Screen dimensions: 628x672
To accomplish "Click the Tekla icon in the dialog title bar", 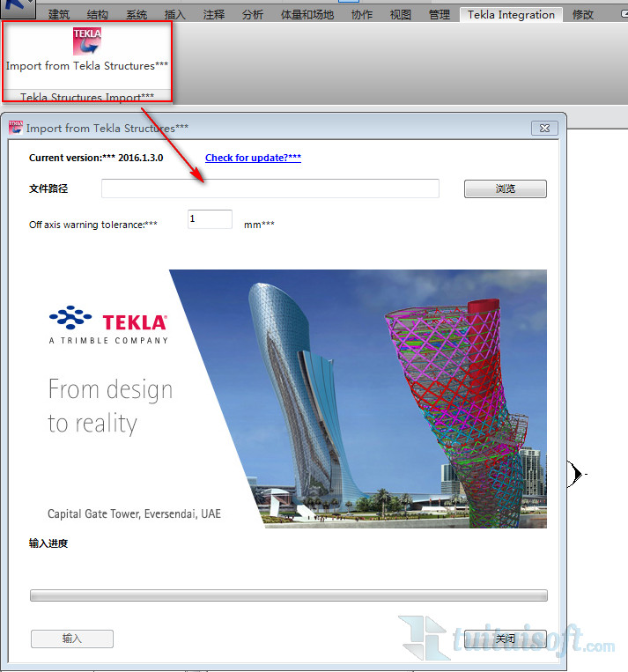I will [16, 128].
